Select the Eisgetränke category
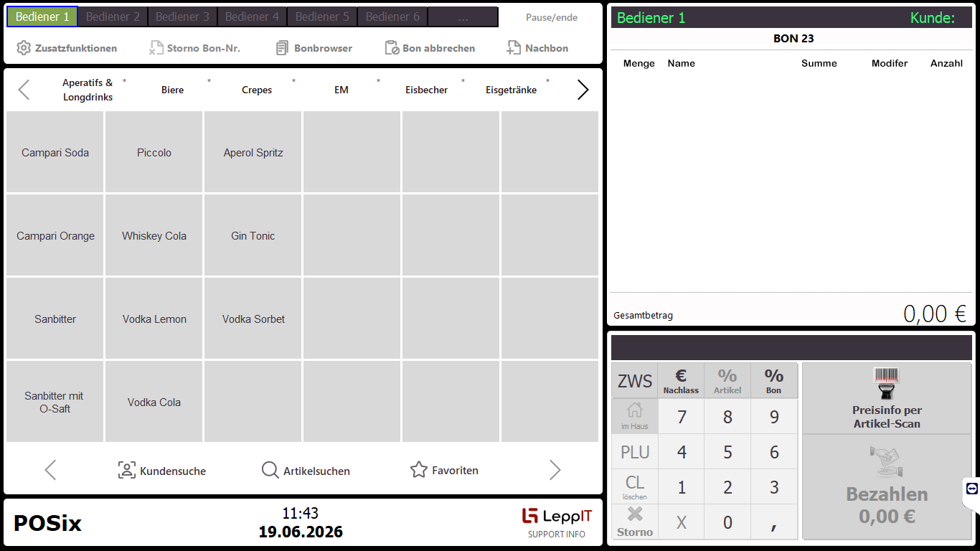The height and width of the screenshot is (551, 980). pos(511,90)
